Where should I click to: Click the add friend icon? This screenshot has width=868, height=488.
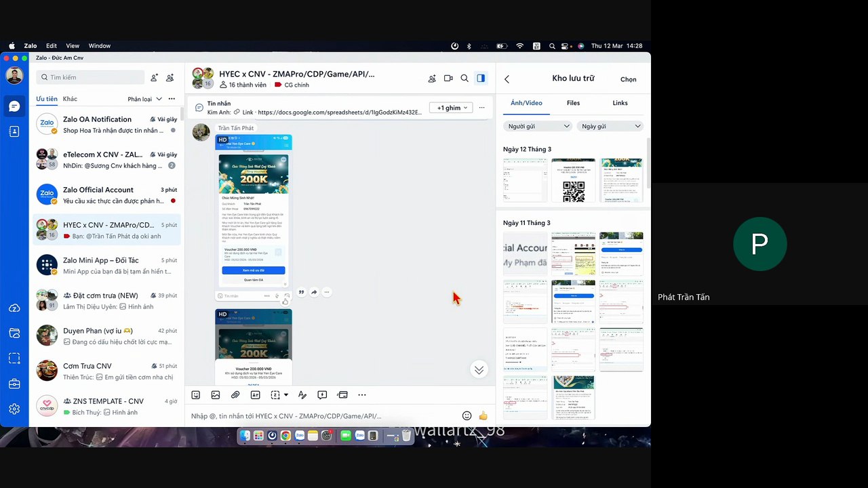(155, 77)
